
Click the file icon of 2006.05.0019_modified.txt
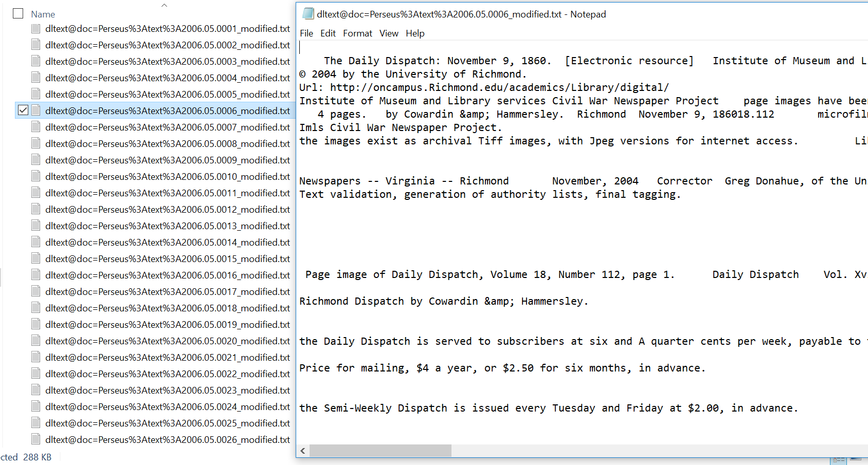point(35,324)
